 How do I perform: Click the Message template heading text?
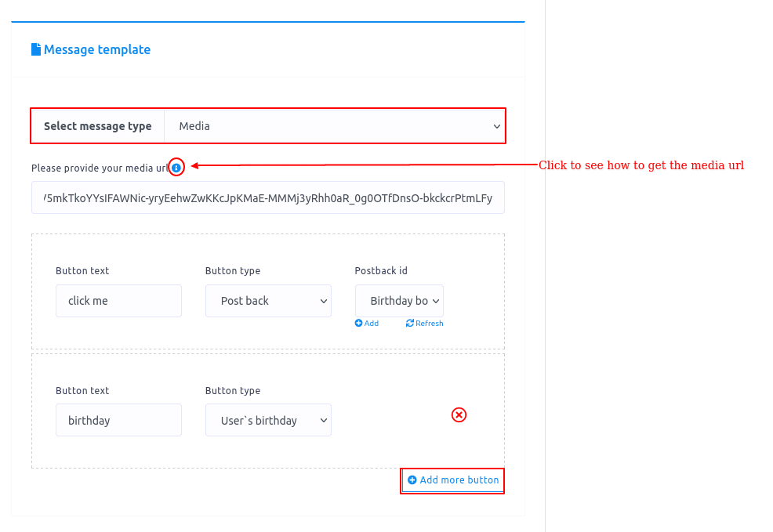point(97,49)
